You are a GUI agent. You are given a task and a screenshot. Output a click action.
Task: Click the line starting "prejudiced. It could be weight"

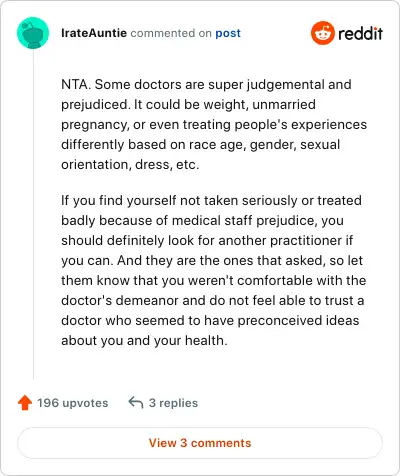click(x=188, y=105)
